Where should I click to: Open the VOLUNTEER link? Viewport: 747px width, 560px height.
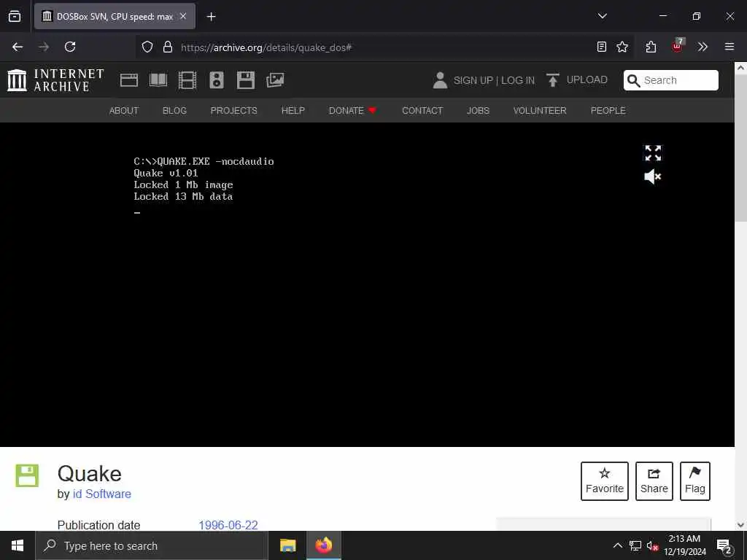pyautogui.click(x=540, y=111)
